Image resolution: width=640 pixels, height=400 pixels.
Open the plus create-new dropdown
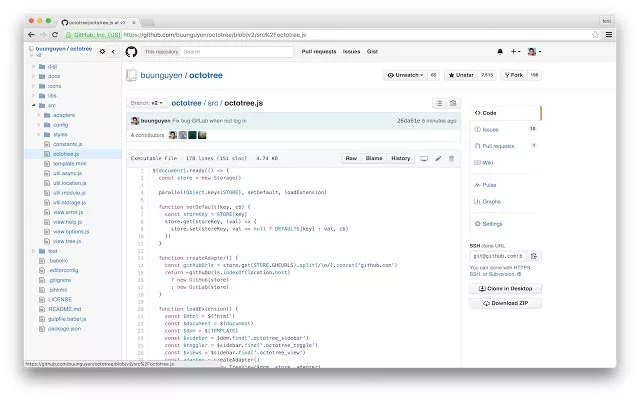(516, 51)
